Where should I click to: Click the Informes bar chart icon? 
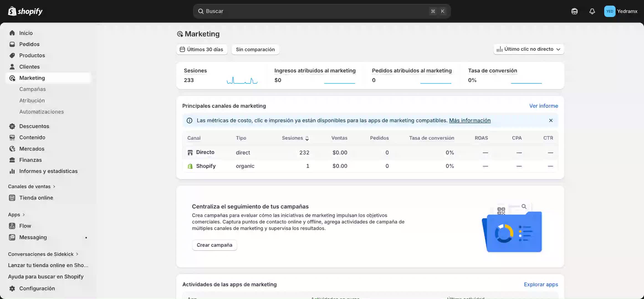pos(12,171)
